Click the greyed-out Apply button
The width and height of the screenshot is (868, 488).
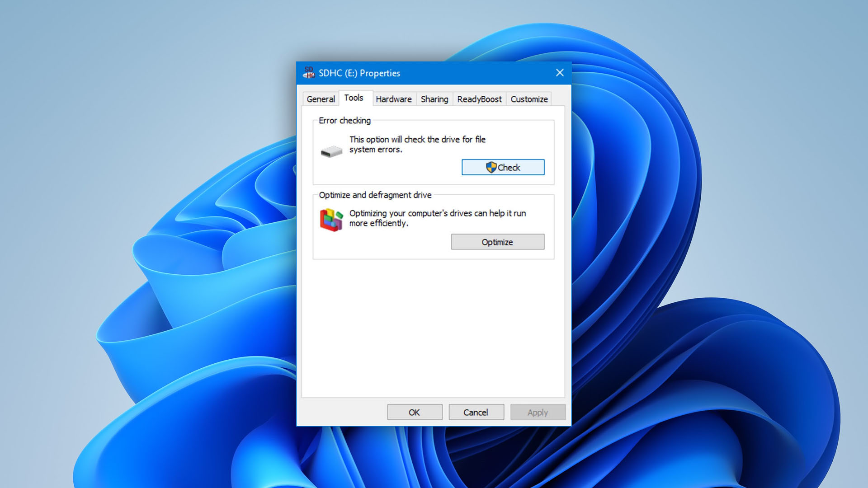(538, 412)
